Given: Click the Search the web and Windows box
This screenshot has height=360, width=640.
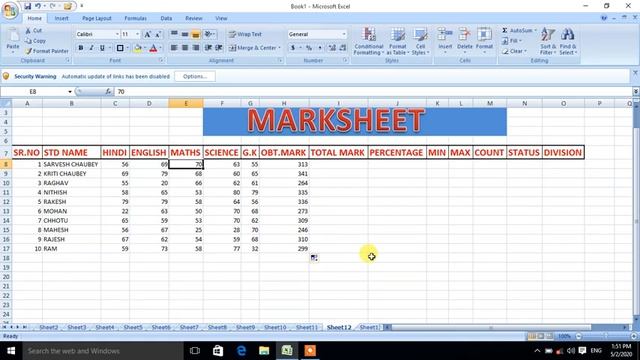Looking at the screenshot, I should (103, 351).
